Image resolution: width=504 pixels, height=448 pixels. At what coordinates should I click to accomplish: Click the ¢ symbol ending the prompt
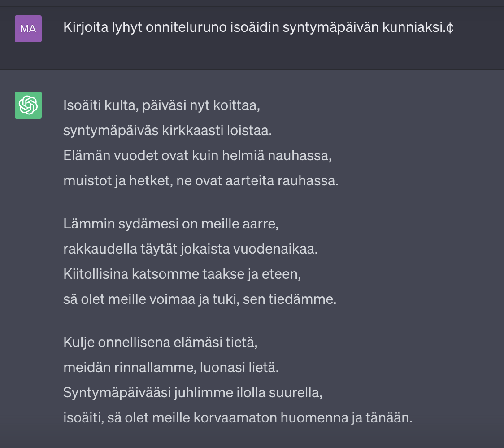coord(449,27)
